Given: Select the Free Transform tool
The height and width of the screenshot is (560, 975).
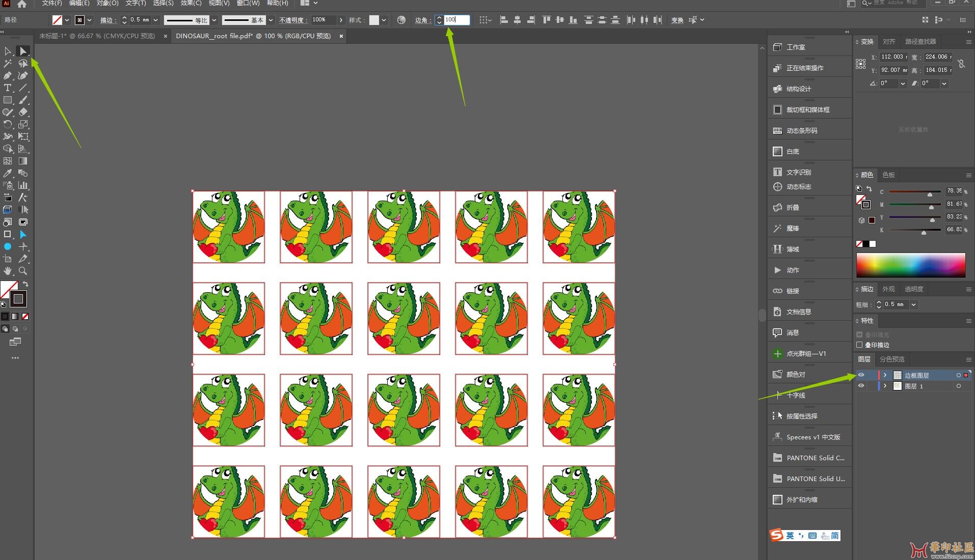Looking at the screenshot, I should click(x=23, y=136).
